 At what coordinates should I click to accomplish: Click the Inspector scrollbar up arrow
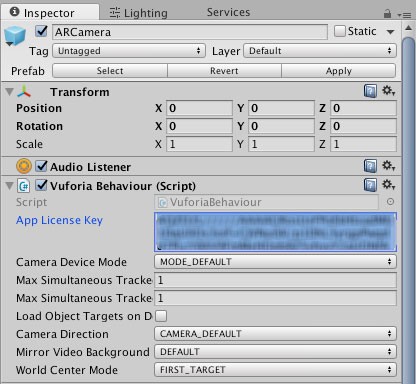pyautogui.click(x=409, y=28)
